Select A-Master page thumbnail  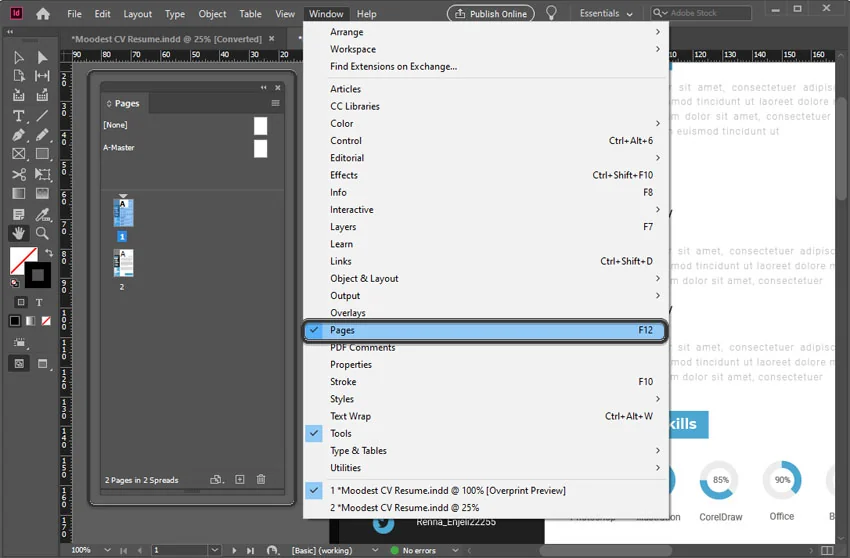pos(260,148)
